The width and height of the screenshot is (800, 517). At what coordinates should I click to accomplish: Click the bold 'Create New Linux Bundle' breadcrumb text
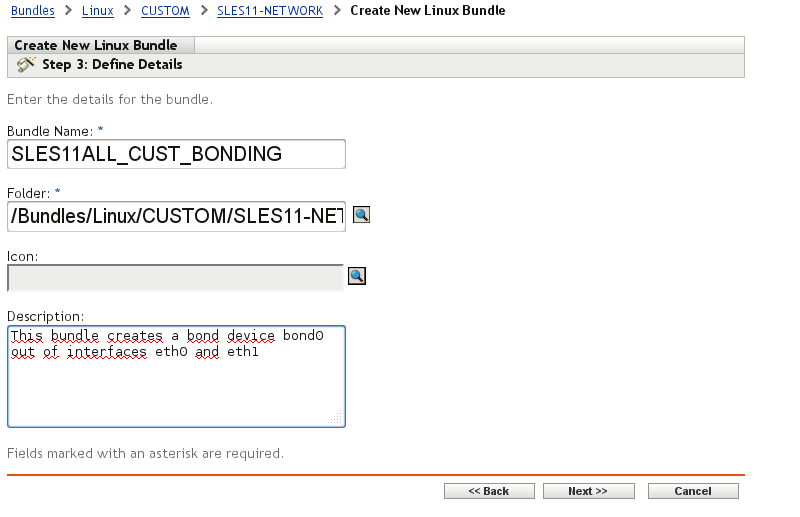coord(428,10)
